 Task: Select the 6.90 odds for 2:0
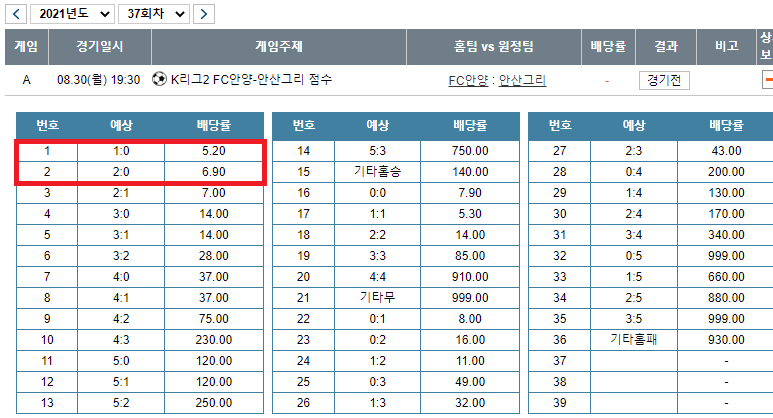(214, 172)
